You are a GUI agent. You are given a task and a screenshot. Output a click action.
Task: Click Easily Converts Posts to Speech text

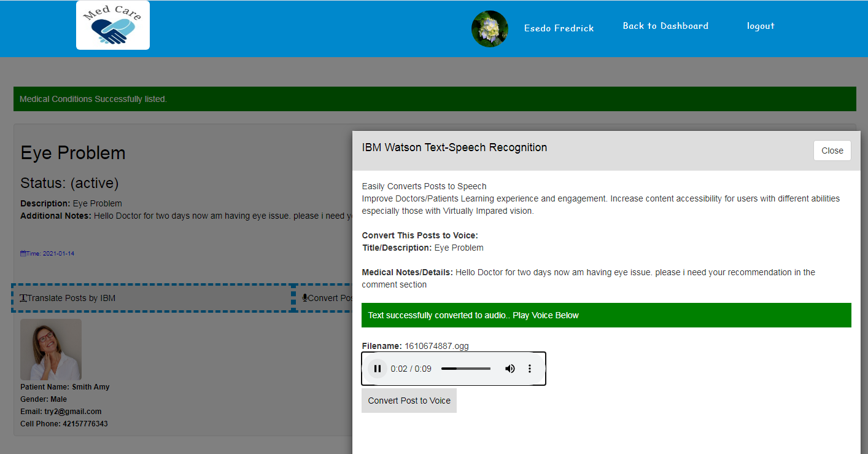pyautogui.click(x=424, y=186)
